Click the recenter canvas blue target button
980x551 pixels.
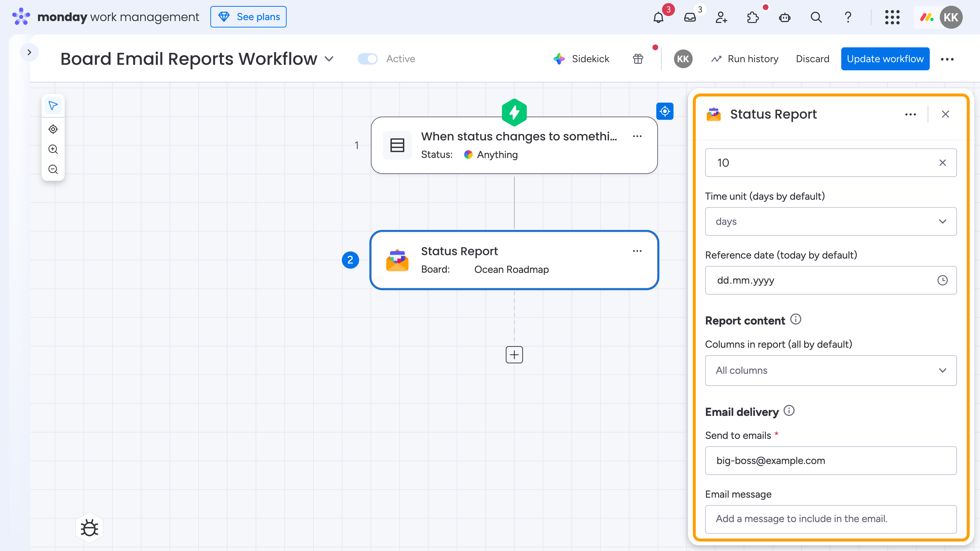click(x=665, y=111)
